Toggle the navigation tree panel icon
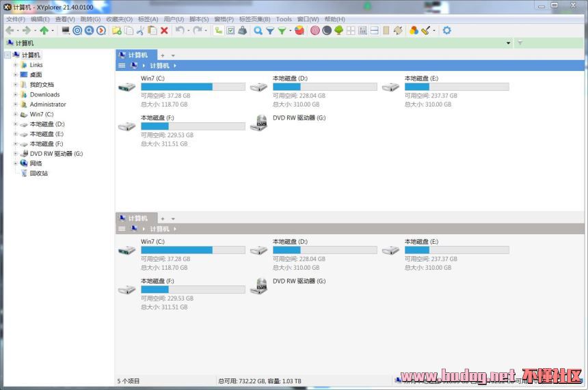588x390 pixels. 219,30
